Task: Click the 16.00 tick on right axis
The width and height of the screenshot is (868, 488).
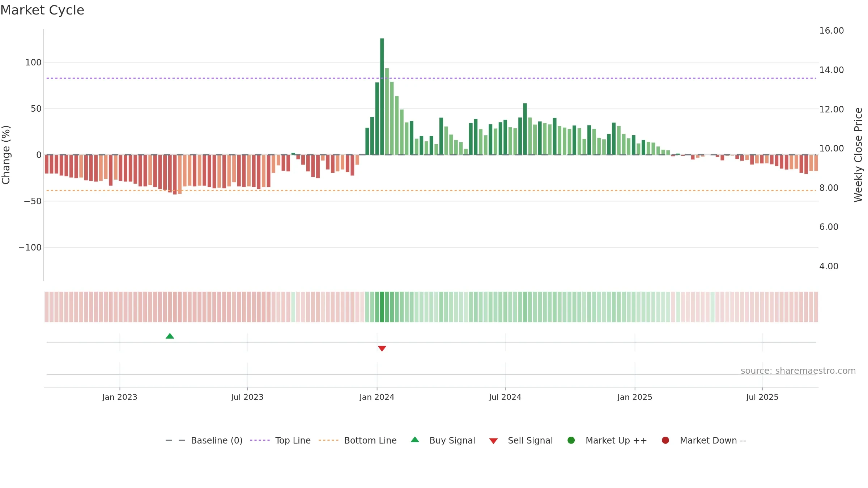Action: pyautogui.click(x=831, y=31)
